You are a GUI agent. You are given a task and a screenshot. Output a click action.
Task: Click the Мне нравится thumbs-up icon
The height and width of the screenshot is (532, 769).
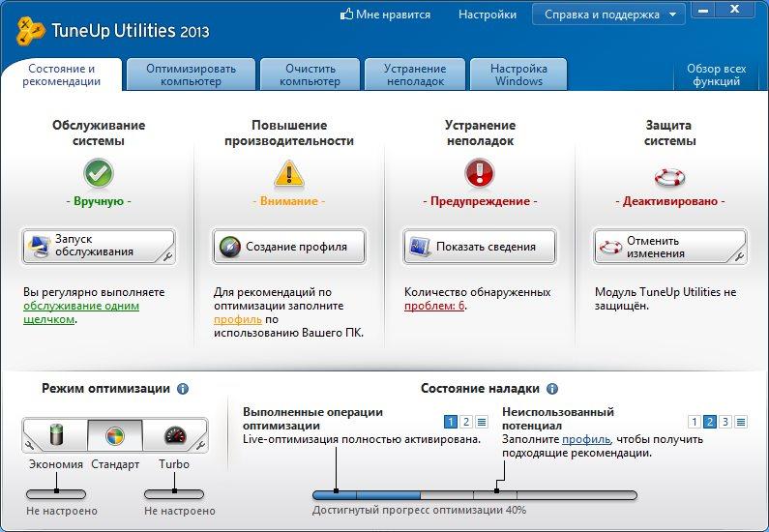(347, 15)
